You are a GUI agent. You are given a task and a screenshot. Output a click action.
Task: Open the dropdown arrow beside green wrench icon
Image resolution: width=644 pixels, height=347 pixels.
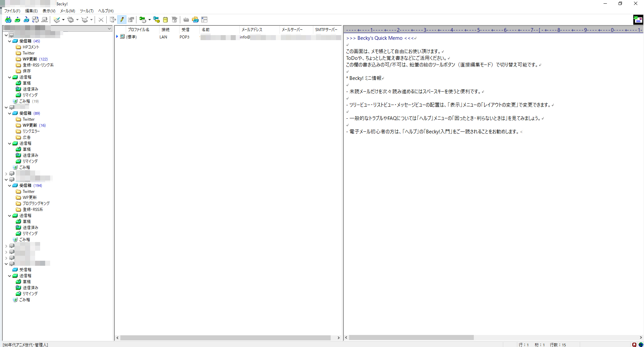point(149,20)
